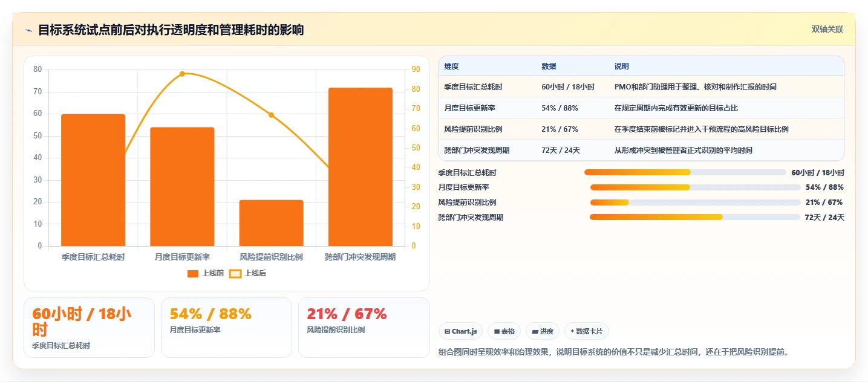
Task: Click the chart x-axis label 季度目标汇总耗时
Action: point(93,257)
